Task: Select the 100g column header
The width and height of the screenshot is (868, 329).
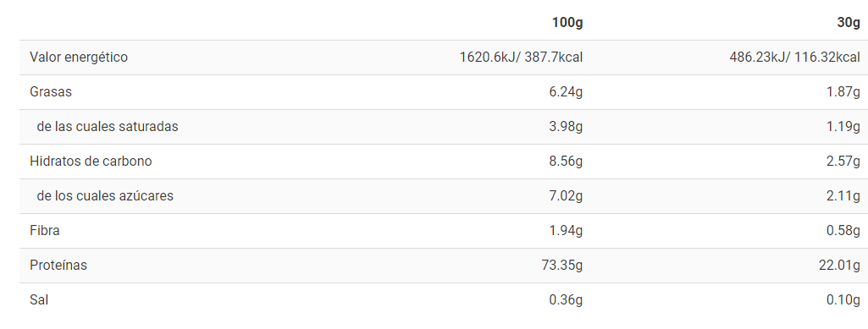Action: [567, 23]
